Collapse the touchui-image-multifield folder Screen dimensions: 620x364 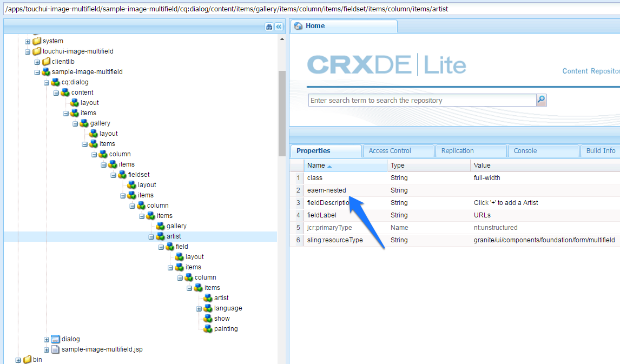(x=28, y=51)
